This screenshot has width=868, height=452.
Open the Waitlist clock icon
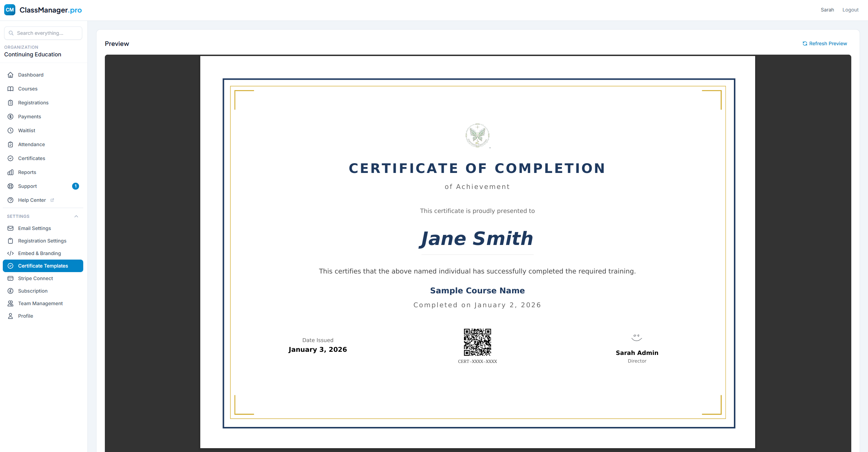coord(11,130)
